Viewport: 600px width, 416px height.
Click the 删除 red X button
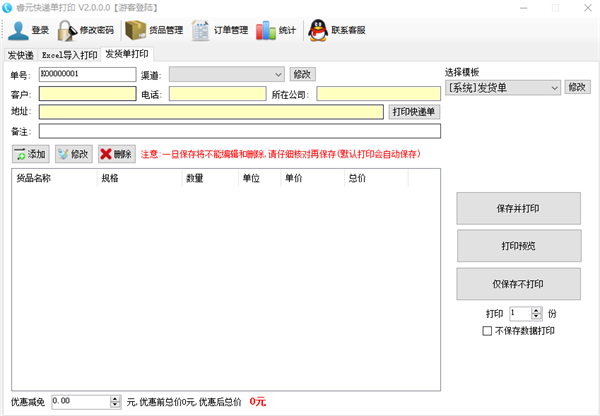tap(115, 154)
